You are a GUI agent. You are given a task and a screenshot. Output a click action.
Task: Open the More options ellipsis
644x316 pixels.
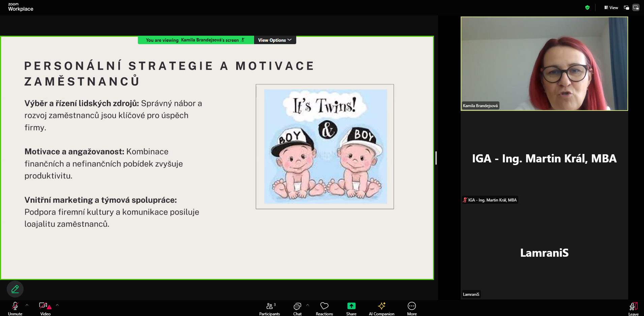coord(412,308)
